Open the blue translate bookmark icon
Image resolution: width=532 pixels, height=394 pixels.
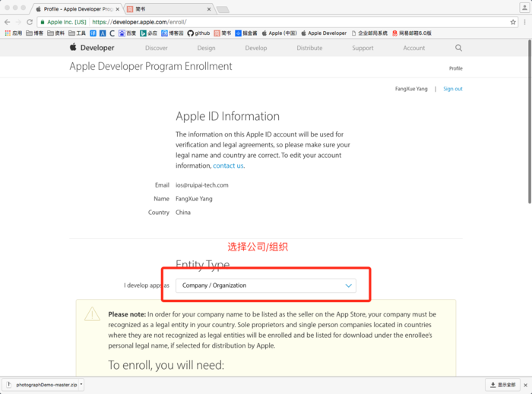click(x=93, y=33)
